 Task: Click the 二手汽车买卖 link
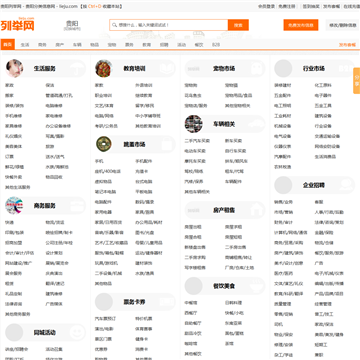pos(197,141)
